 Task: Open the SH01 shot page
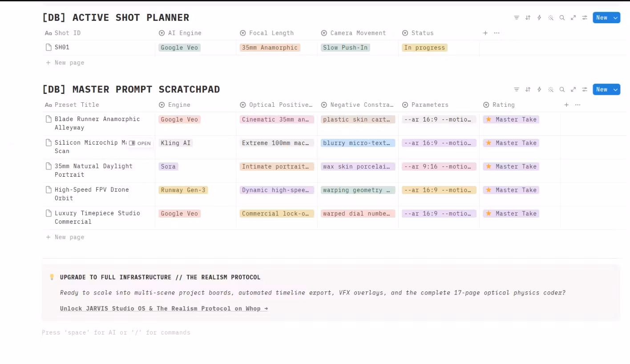62,47
